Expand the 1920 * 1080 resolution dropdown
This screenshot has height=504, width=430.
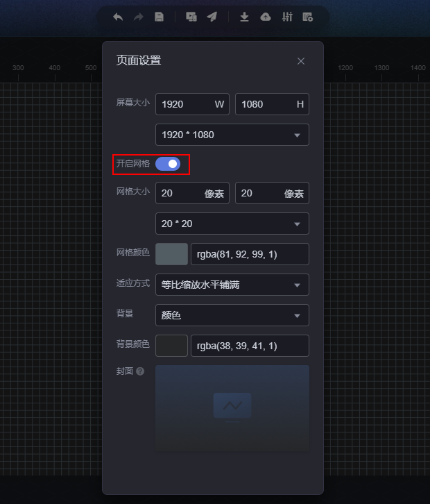[232, 135]
